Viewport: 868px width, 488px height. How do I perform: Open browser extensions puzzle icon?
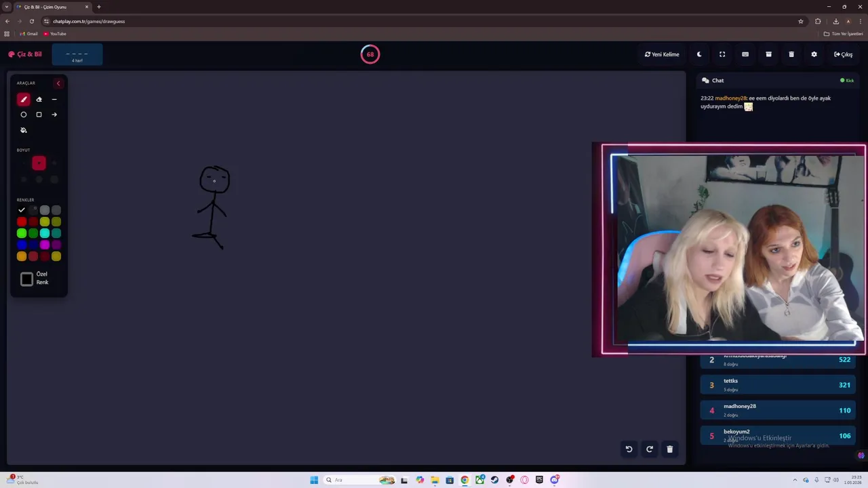818,21
